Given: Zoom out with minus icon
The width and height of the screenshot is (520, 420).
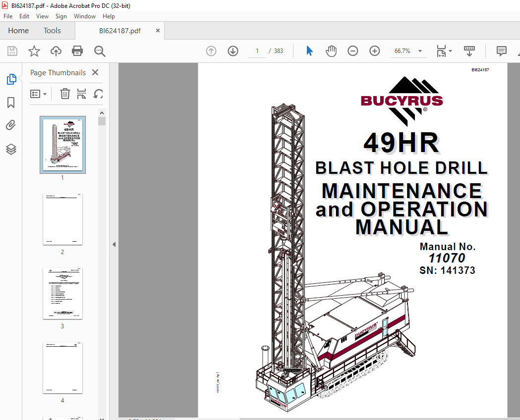Looking at the screenshot, I should pos(353,51).
